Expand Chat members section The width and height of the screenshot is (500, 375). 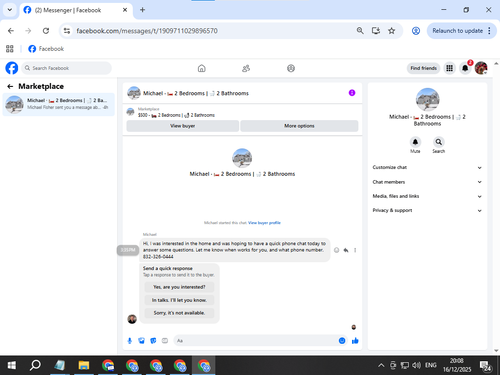[427, 182]
